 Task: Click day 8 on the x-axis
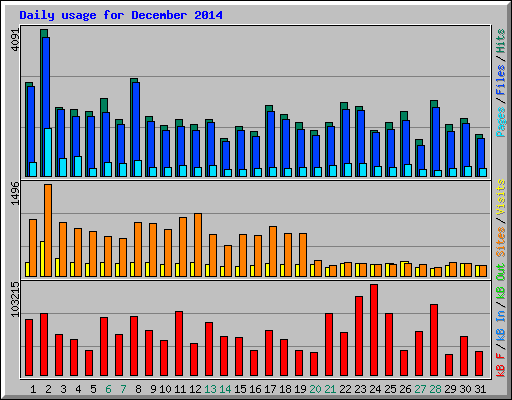pyautogui.click(x=138, y=389)
